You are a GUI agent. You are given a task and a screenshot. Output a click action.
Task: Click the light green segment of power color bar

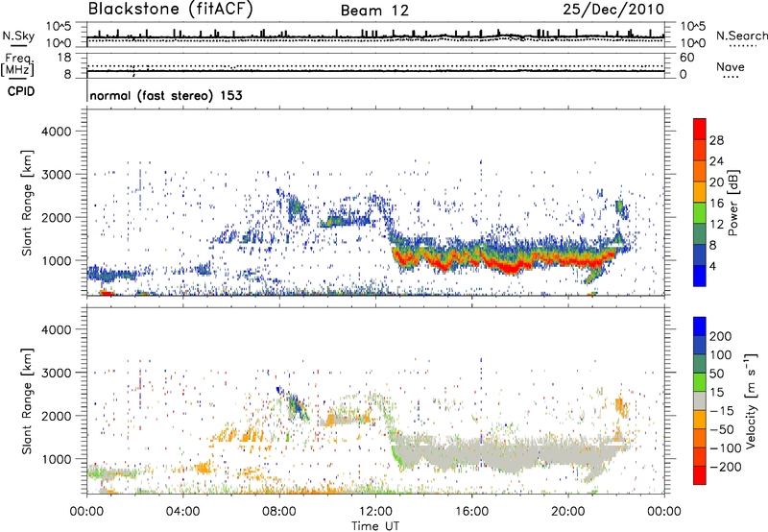coord(700,213)
